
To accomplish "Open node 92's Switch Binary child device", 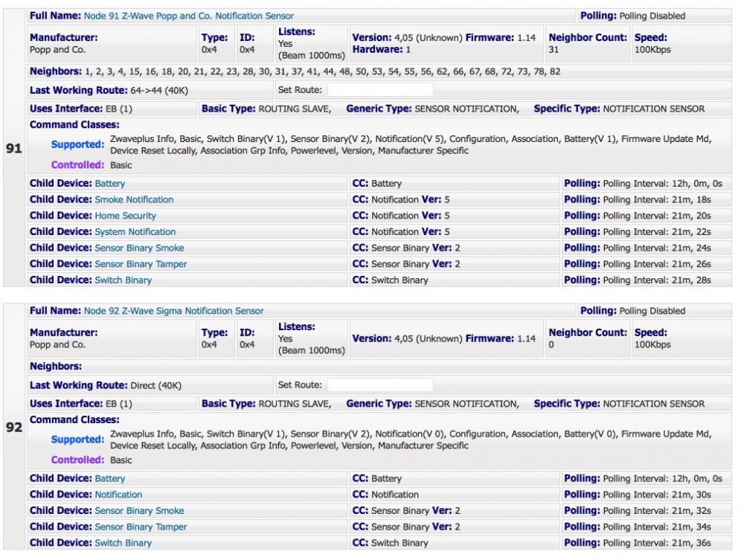I will 123,543.
